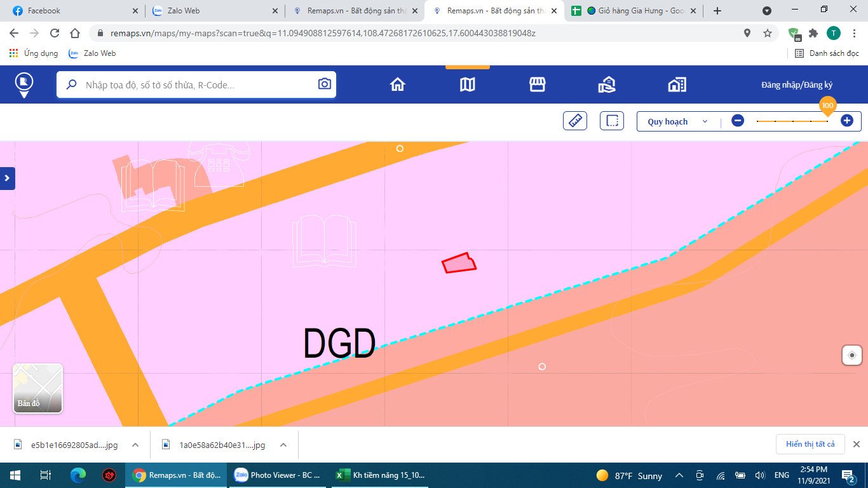Expand options for e5b1e16692805ad download

click(135, 445)
